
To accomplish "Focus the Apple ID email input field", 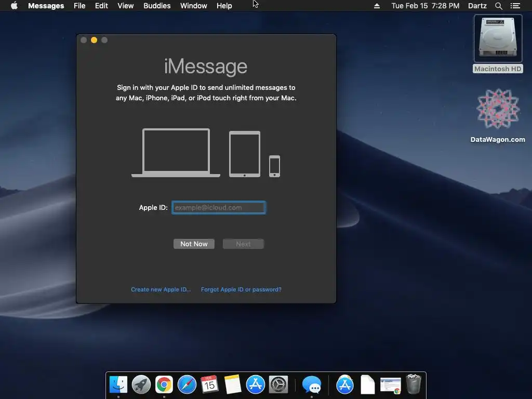I will click(x=219, y=208).
